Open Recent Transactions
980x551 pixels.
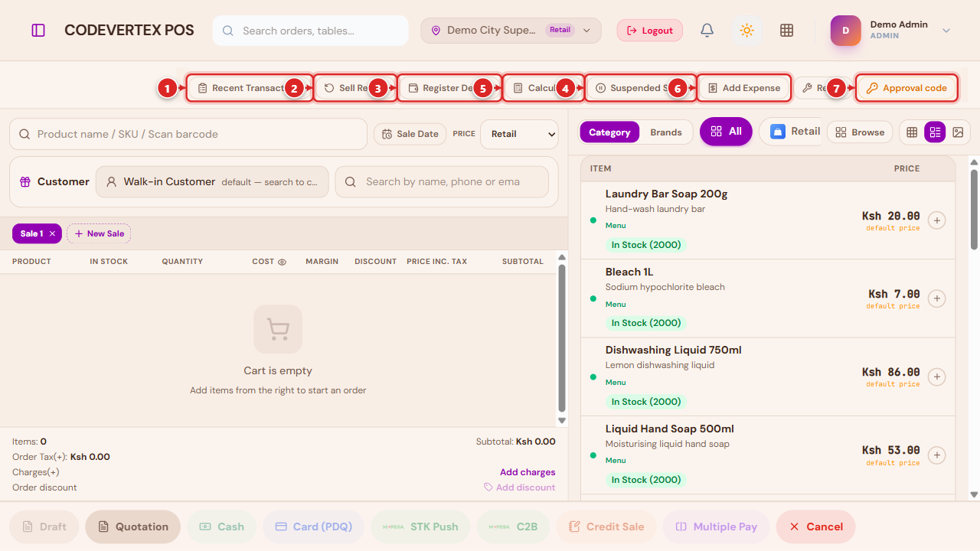[250, 88]
